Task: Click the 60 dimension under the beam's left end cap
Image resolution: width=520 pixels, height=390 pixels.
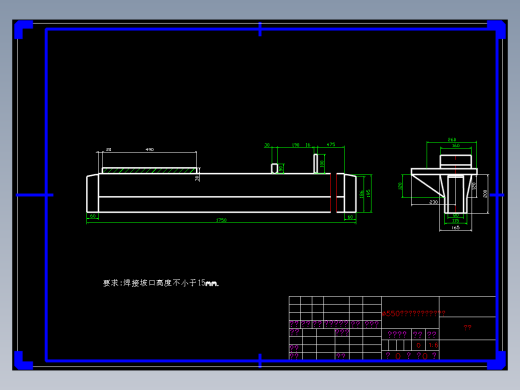Action: [x=92, y=216]
